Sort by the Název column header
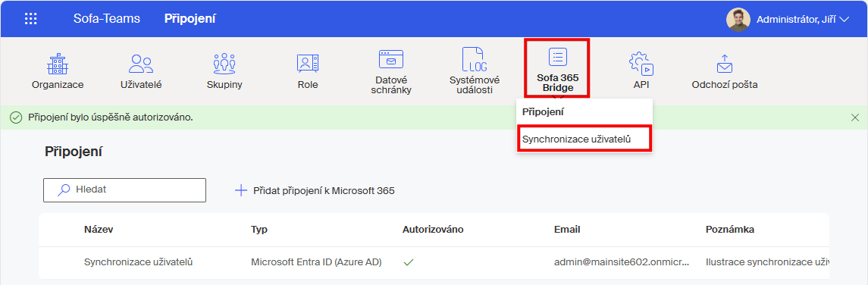868x285 pixels. (x=99, y=229)
